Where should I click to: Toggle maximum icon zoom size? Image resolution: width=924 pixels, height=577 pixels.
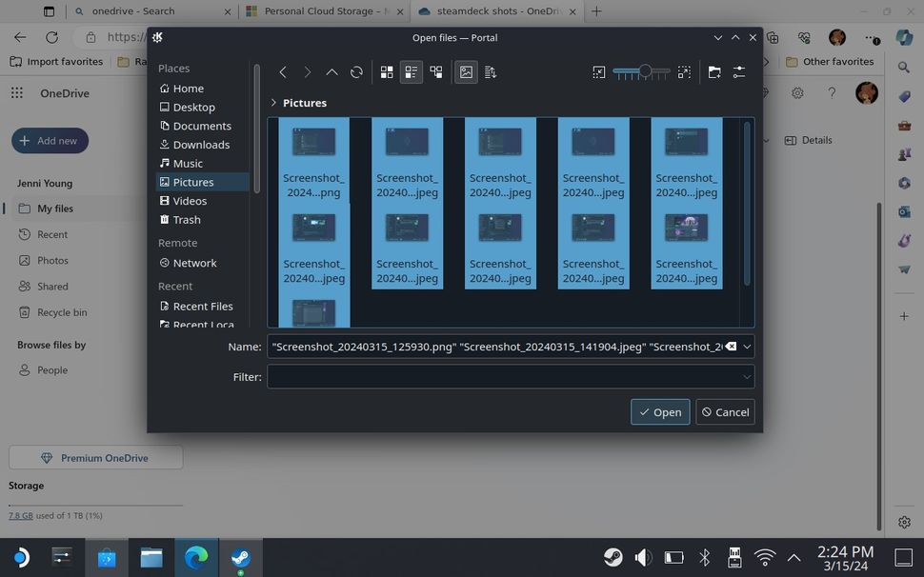[684, 72]
